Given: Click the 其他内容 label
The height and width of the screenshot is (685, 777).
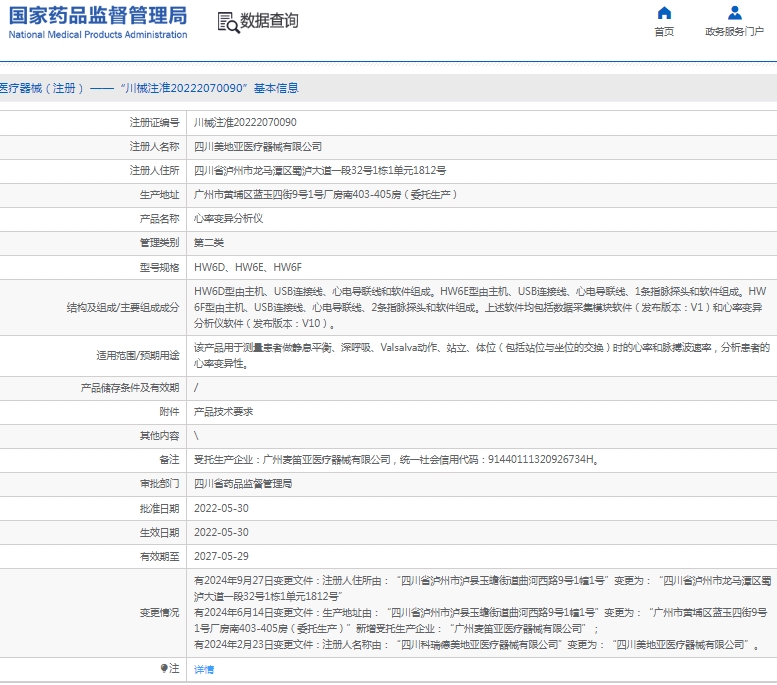Looking at the screenshot, I should [159, 436].
